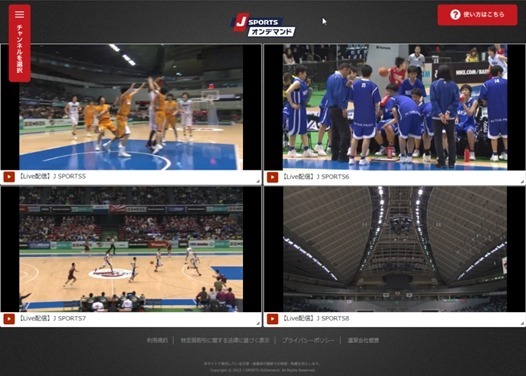Viewport: 526px width, 376px height.
Task: Click the 【Live配信】J SPORTS6 title text
Action: click(316, 177)
